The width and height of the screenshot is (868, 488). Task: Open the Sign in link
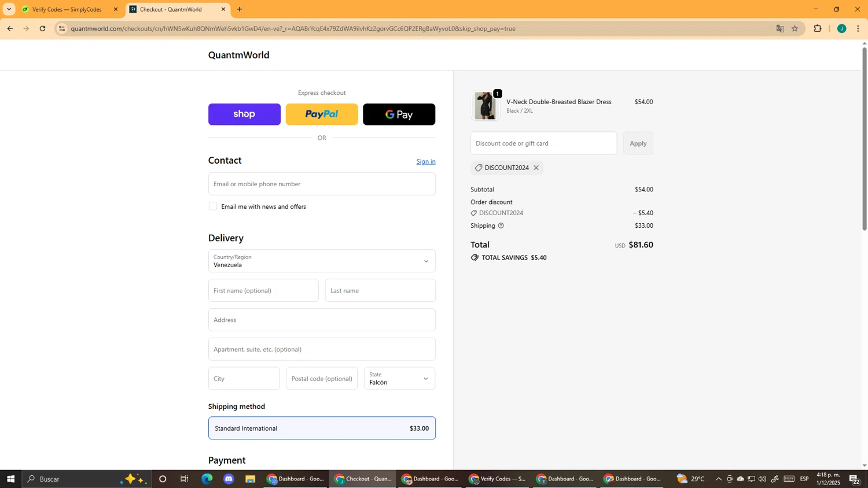click(x=426, y=161)
